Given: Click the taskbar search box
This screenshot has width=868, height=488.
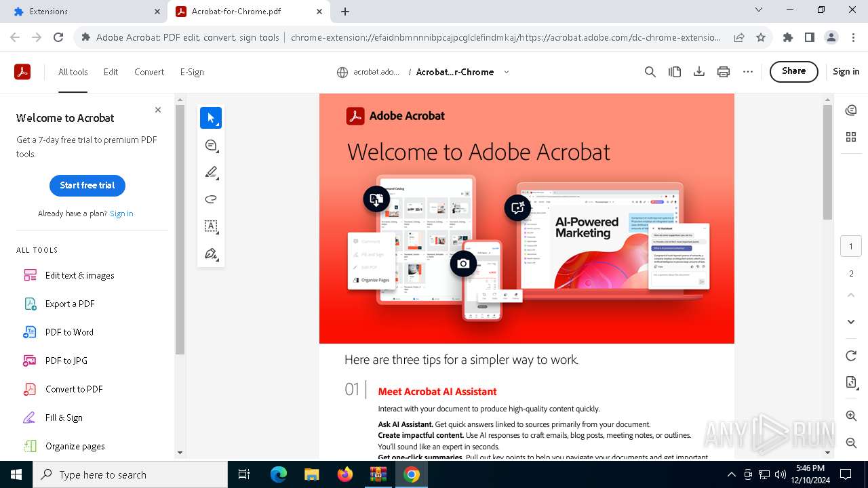Looking at the screenshot, I should point(130,474).
